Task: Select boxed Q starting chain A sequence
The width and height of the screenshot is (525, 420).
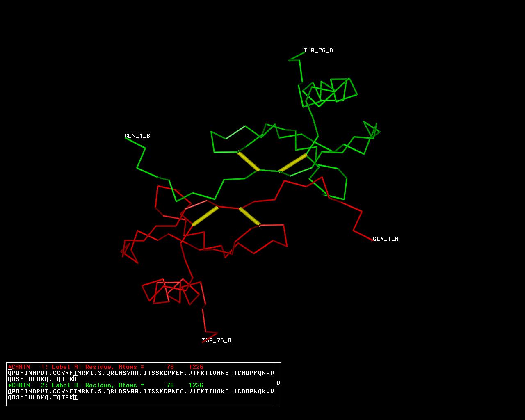Action: (10, 373)
